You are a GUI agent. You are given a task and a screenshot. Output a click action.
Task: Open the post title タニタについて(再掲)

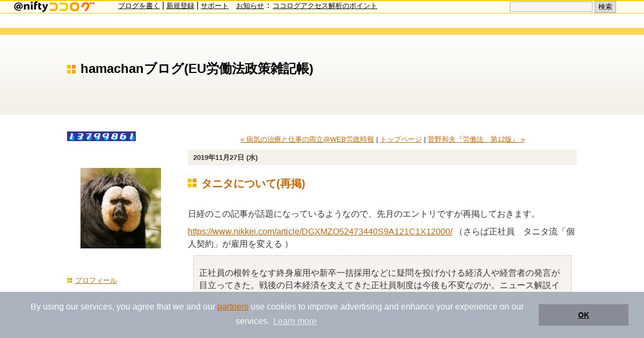253,183
